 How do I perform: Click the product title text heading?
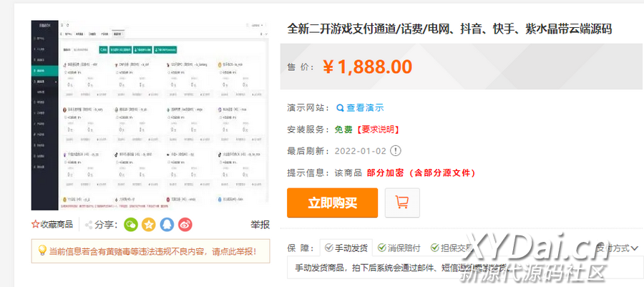(x=449, y=29)
